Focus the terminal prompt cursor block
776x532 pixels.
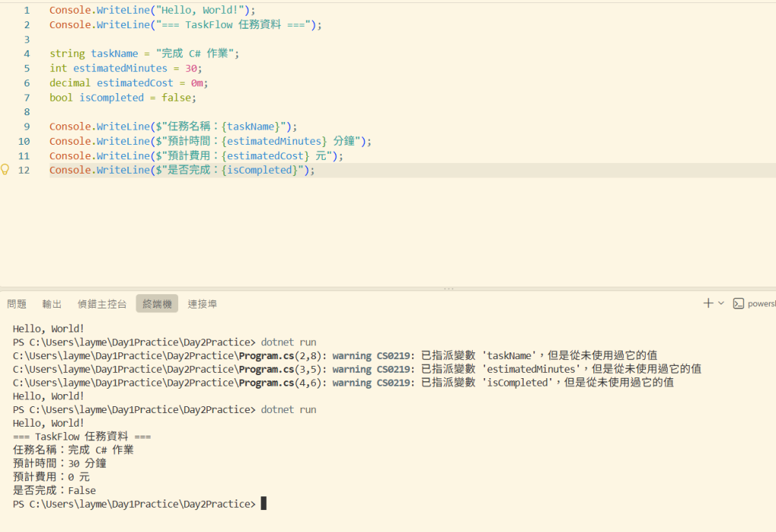pos(264,503)
